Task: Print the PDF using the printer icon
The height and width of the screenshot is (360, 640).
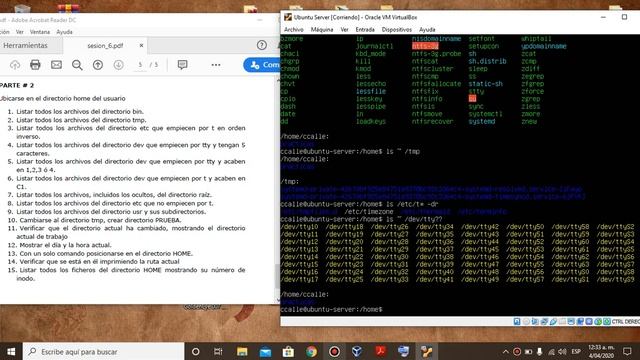Action: click(x=35, y=64)
